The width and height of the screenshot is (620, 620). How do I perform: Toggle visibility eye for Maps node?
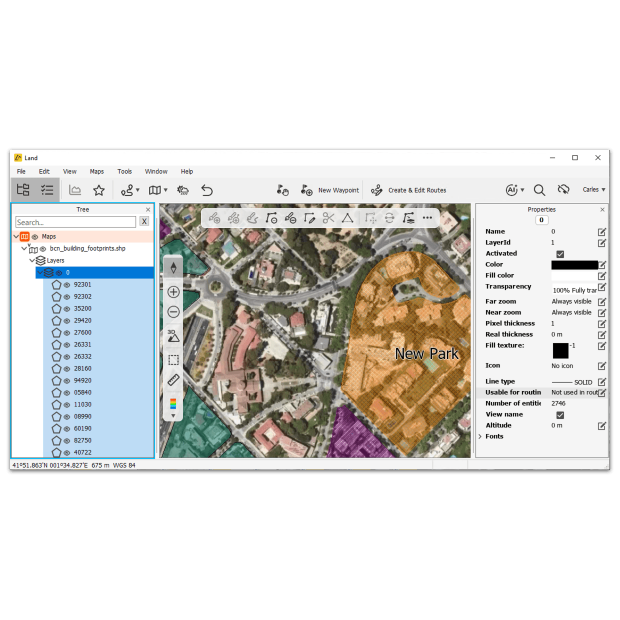(35, 237)
